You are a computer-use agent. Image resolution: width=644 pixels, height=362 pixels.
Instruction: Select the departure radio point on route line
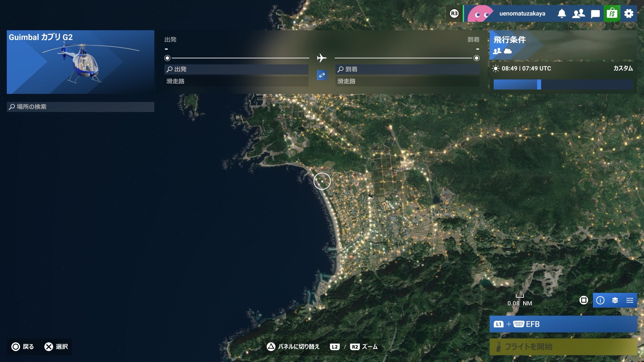click(x=167, y=58)
